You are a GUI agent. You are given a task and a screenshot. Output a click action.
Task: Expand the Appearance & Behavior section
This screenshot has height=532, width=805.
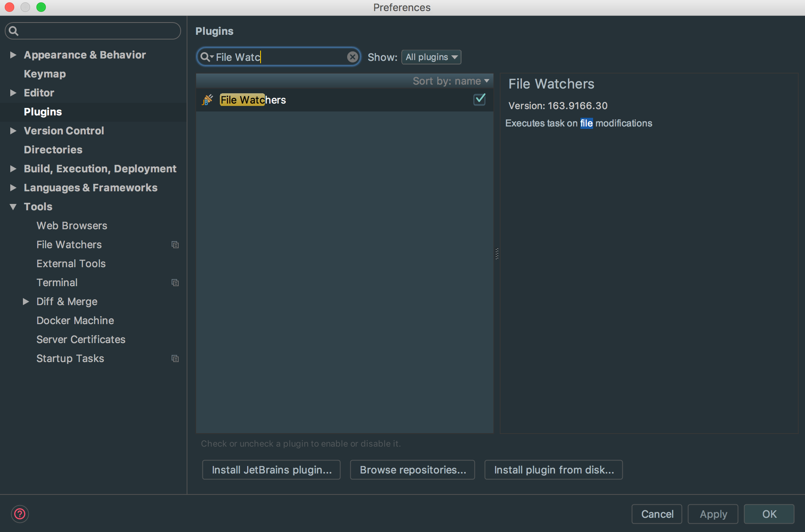[13, 55]
